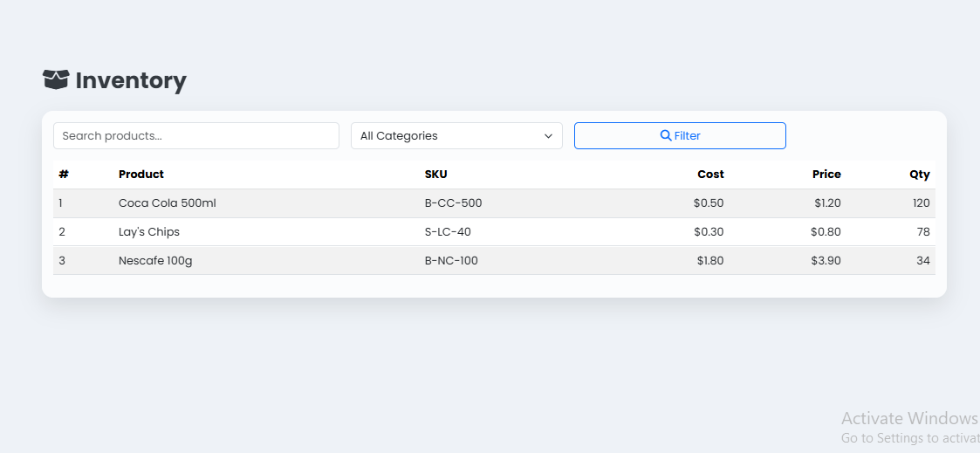Screen dimensions: 980x453
Task: Focus the Search products input field
Action: click(195, 136)
